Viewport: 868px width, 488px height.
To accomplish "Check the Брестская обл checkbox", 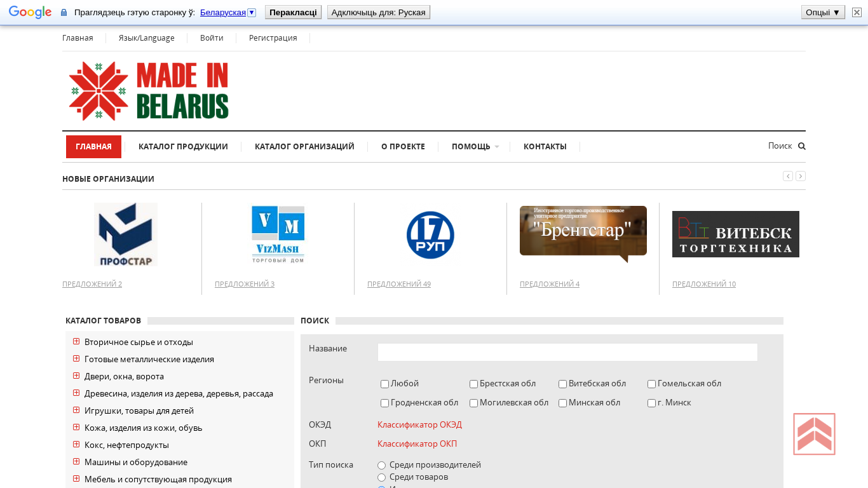I will point(473,384).
